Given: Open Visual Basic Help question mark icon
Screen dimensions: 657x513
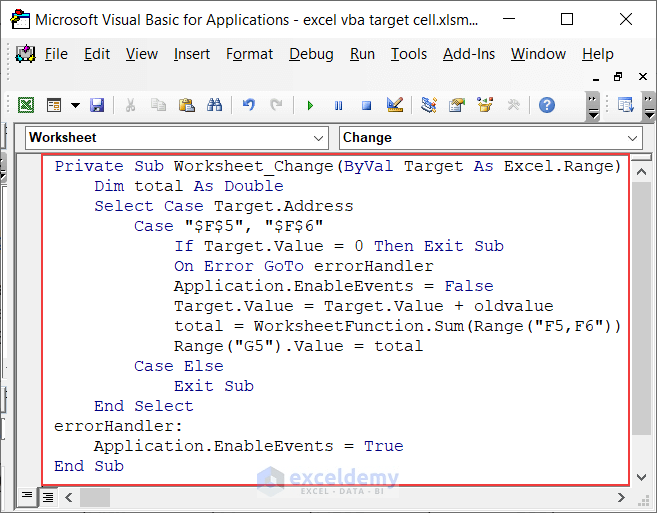Looking at the screenshot, I should click(547, 105).
